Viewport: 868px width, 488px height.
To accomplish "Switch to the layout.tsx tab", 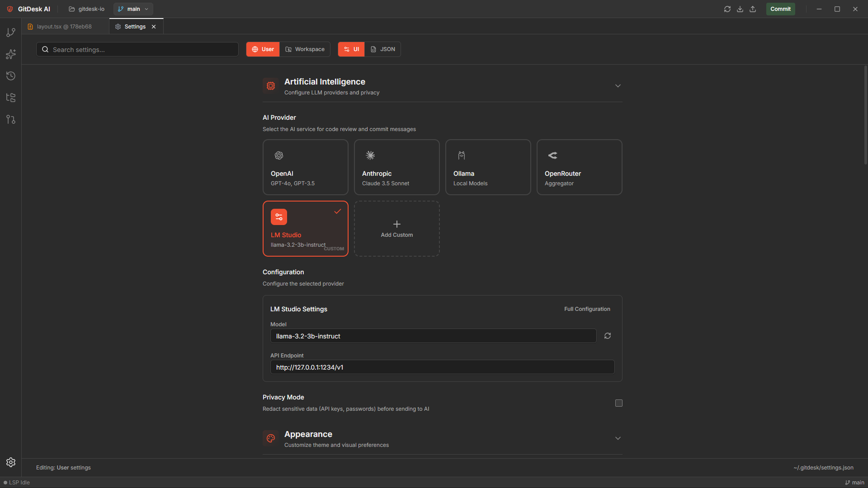I will point(64,27).
